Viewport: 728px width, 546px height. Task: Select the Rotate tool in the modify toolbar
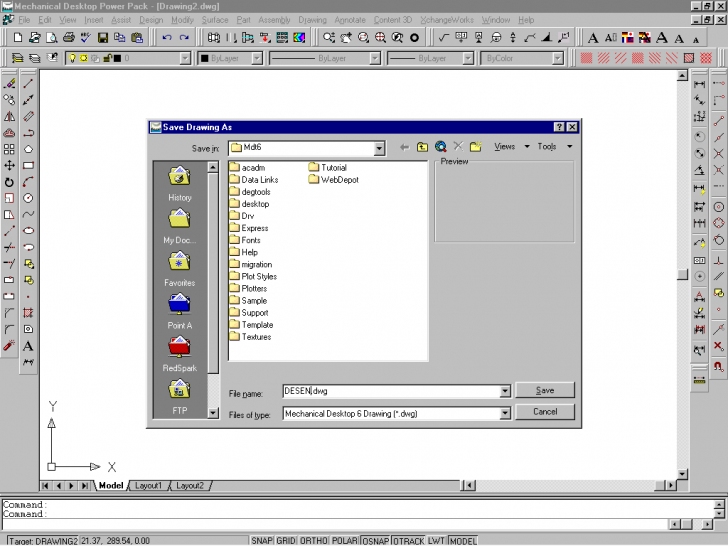pos(9,182)
